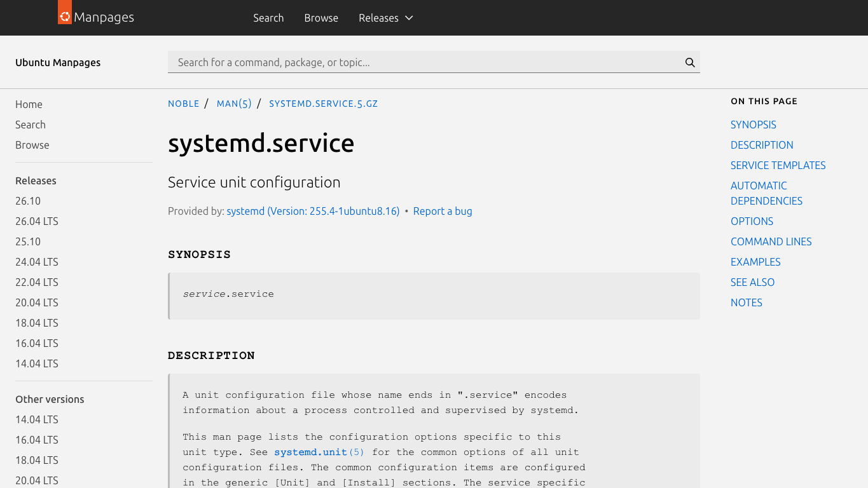Open 20.04 LTS under Other versions
This screenshot has width=868, height=488.
click(x=37, y=480)
